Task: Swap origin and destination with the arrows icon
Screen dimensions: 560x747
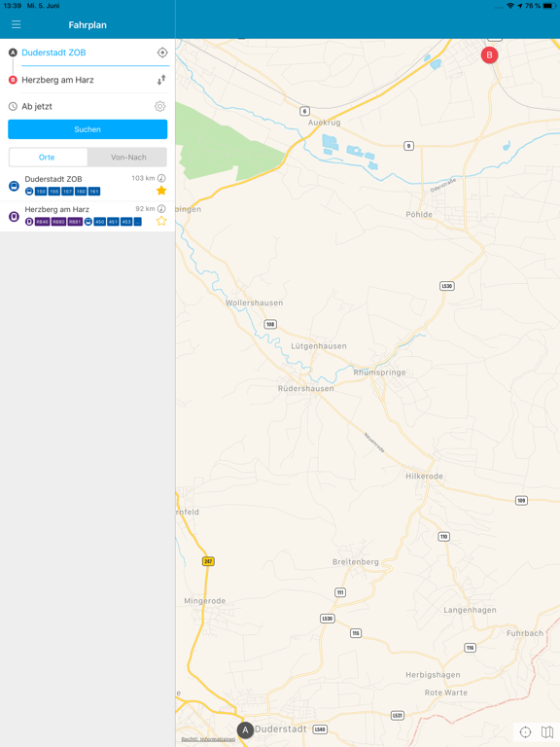Action: (x=161, y=80)
